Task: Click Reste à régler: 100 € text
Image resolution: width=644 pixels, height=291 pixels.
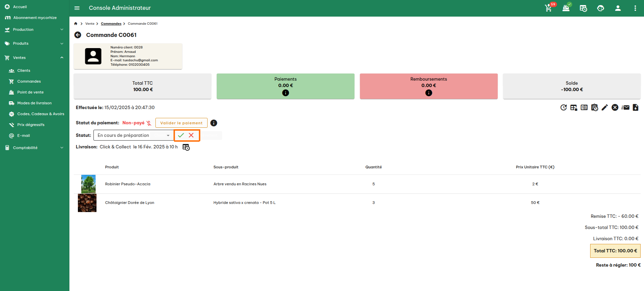Action: point(618,265)
